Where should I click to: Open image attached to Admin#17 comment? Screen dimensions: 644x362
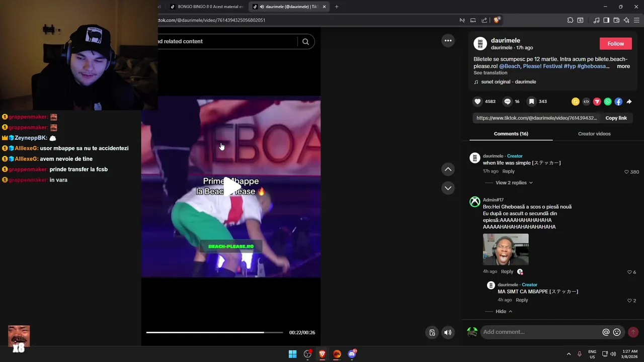click(506, 249)
